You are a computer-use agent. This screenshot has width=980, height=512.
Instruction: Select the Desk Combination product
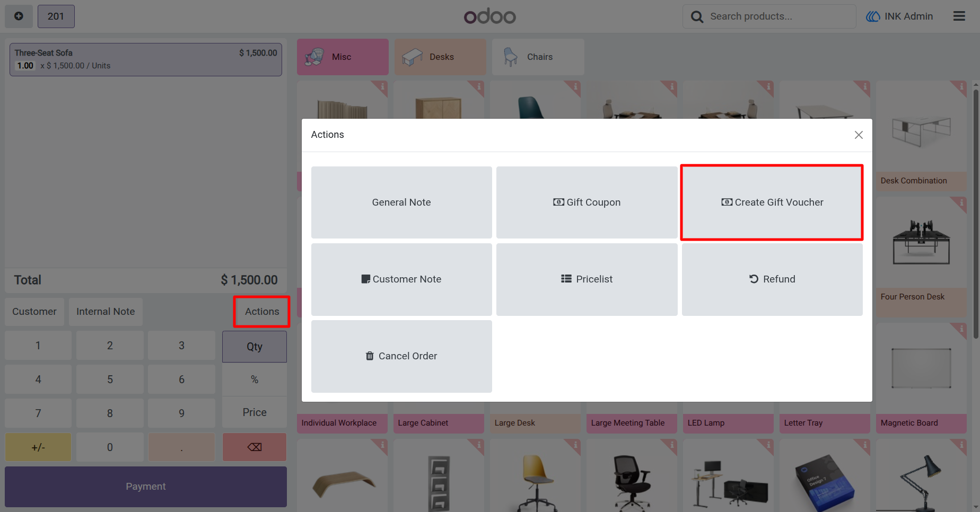921,136
